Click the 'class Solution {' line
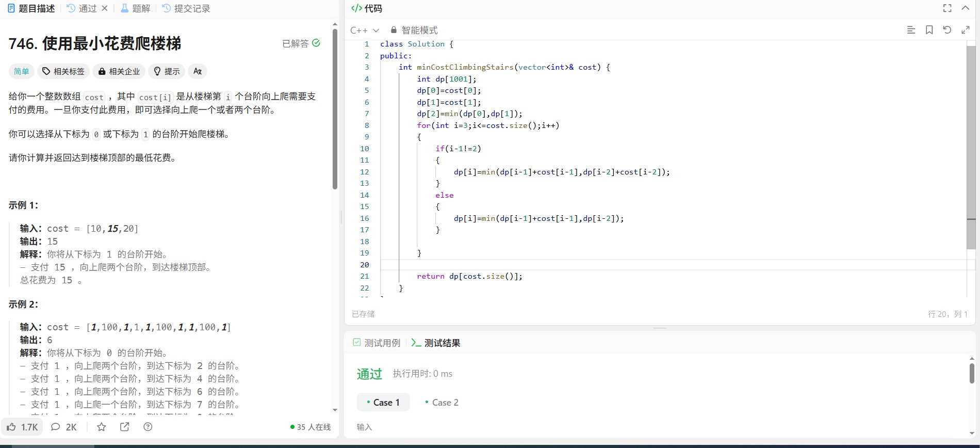Viewport: 980px width, 448px height. click(417, 44)
